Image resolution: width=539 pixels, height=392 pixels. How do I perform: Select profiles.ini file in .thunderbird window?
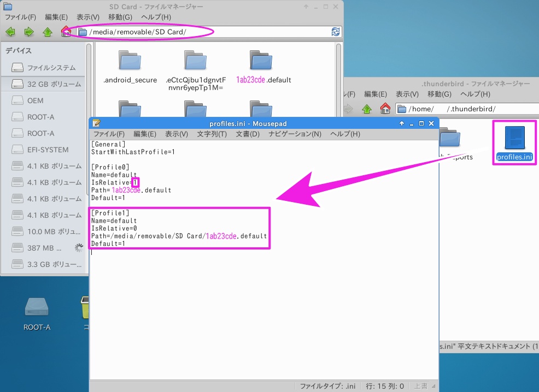(x=514, y=143)
